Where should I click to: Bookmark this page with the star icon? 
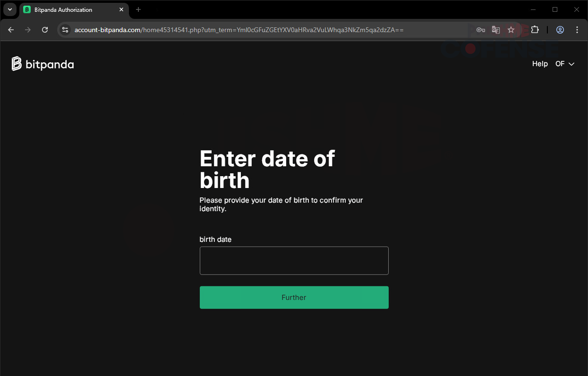511,30
